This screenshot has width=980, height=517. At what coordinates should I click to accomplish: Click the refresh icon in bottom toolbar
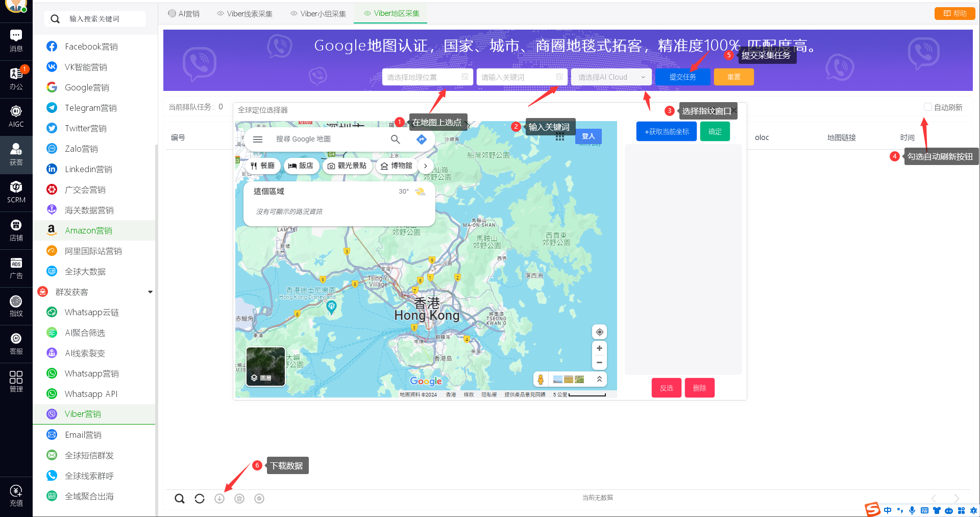200,499
